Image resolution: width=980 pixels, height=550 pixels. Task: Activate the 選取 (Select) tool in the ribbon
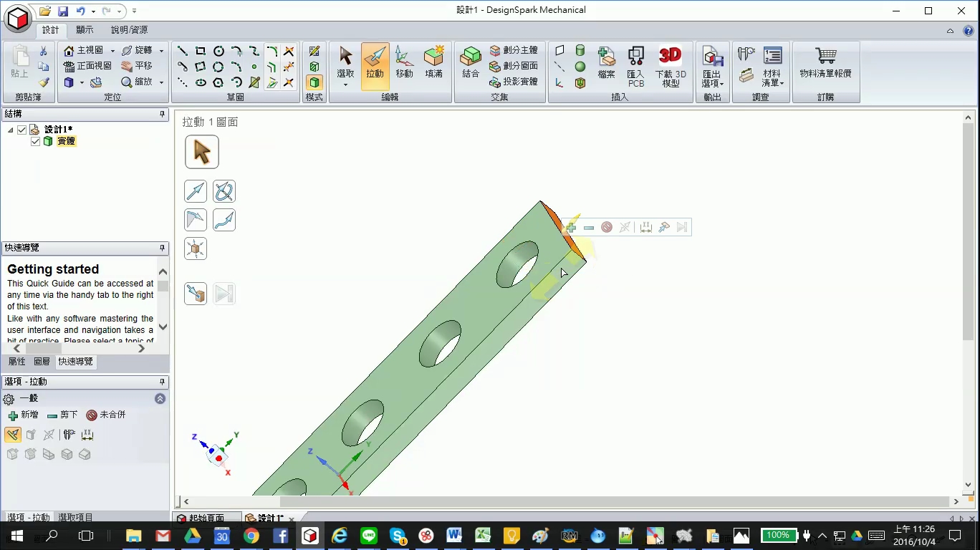pyautogui.click(x=345, y=66)
